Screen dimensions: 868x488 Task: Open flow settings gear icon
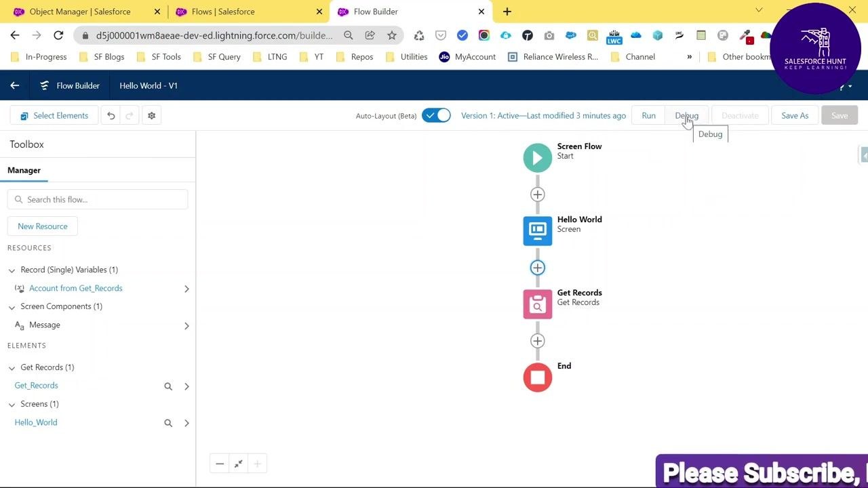pos(152,116)
